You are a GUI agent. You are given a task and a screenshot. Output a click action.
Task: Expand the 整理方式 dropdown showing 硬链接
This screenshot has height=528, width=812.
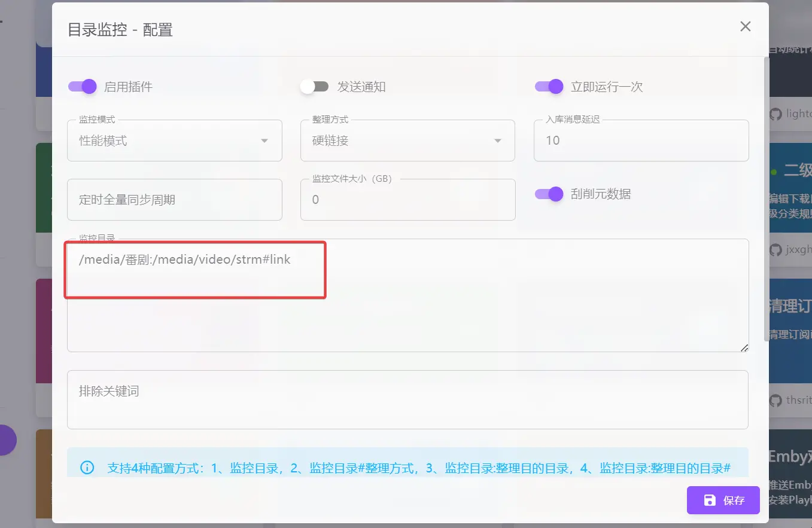pos(407,141)
